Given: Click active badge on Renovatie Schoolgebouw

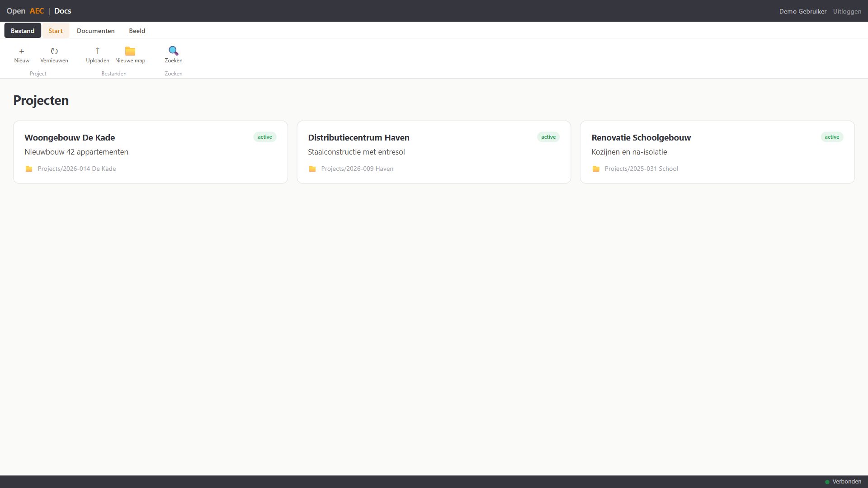Looking at the screenshot, I should [832, 137].
